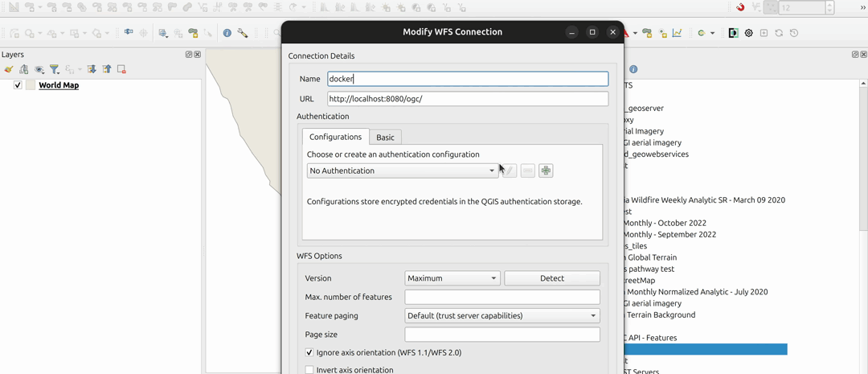Click the circular refresh arrows toolbar icon
The height and width of the screenshot is (374, 868).
click(779, 33)
